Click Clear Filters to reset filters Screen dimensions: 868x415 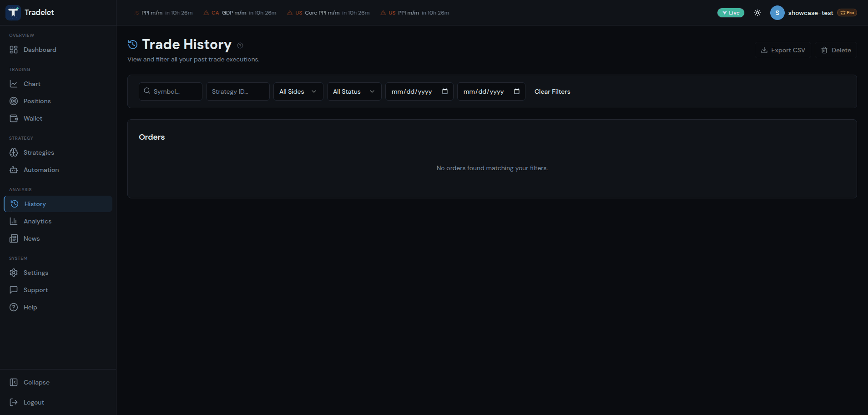[x=552, y=91]
